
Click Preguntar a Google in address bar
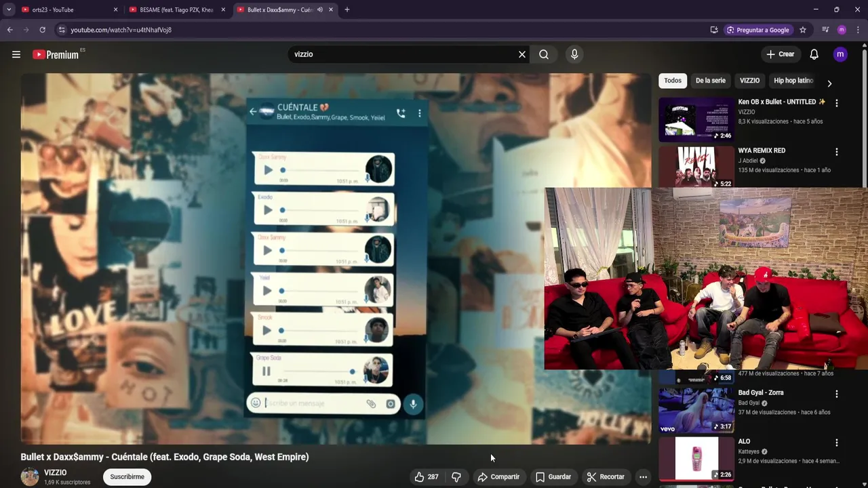click(757, 30)
